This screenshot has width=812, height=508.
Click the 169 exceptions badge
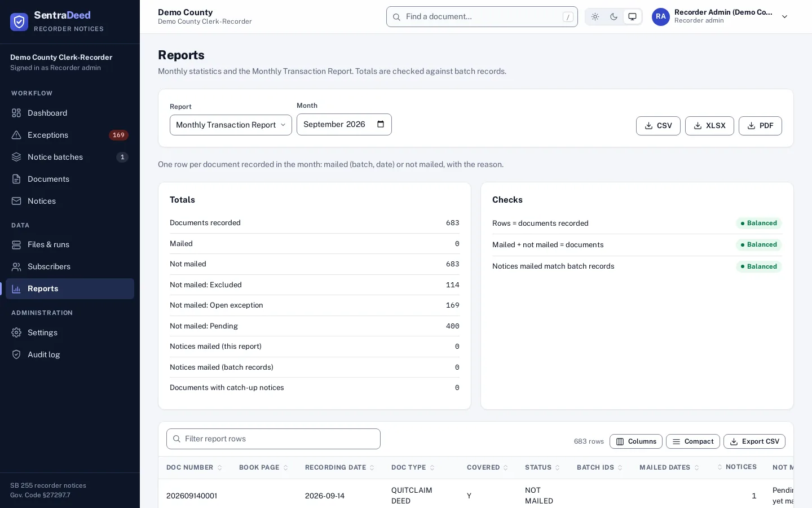pyautogui.click(x=118, y=135)
